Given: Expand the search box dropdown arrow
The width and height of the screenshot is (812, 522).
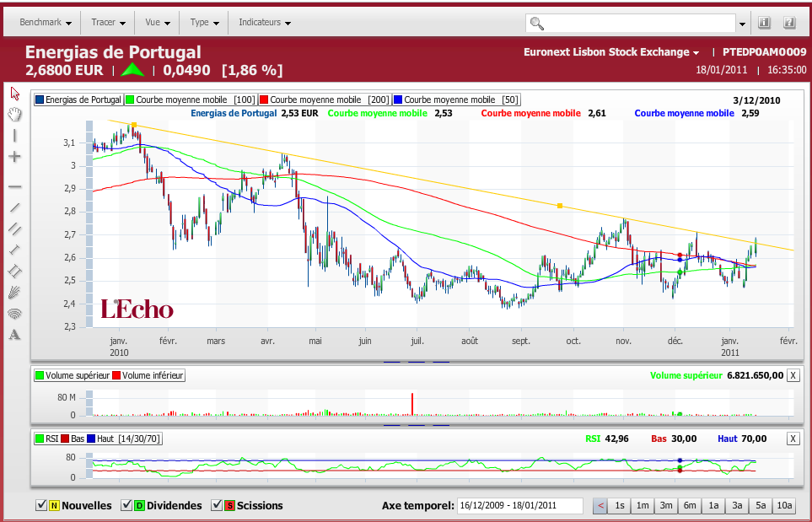Looking at the screenshot, I should [742, 24].
